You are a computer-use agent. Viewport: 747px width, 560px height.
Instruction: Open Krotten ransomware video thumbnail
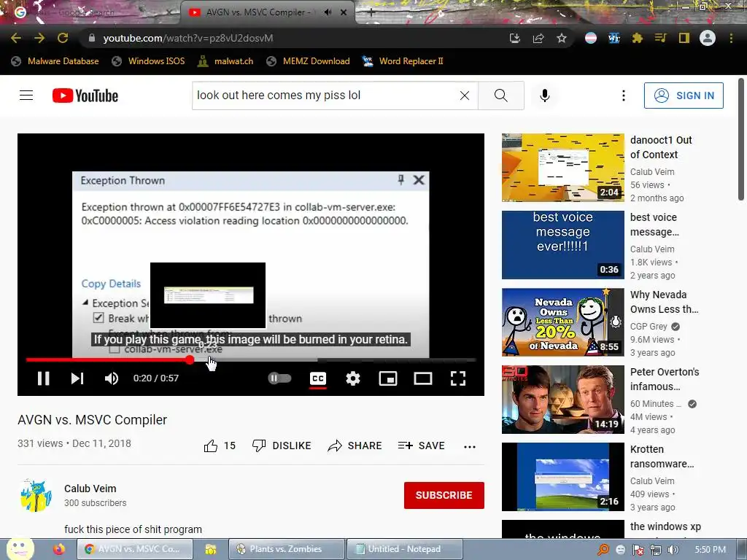point(562,477)
